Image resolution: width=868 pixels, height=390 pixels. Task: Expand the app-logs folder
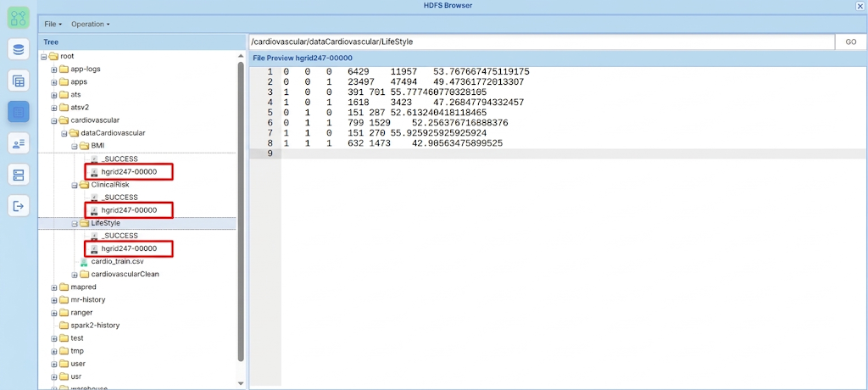54,70
